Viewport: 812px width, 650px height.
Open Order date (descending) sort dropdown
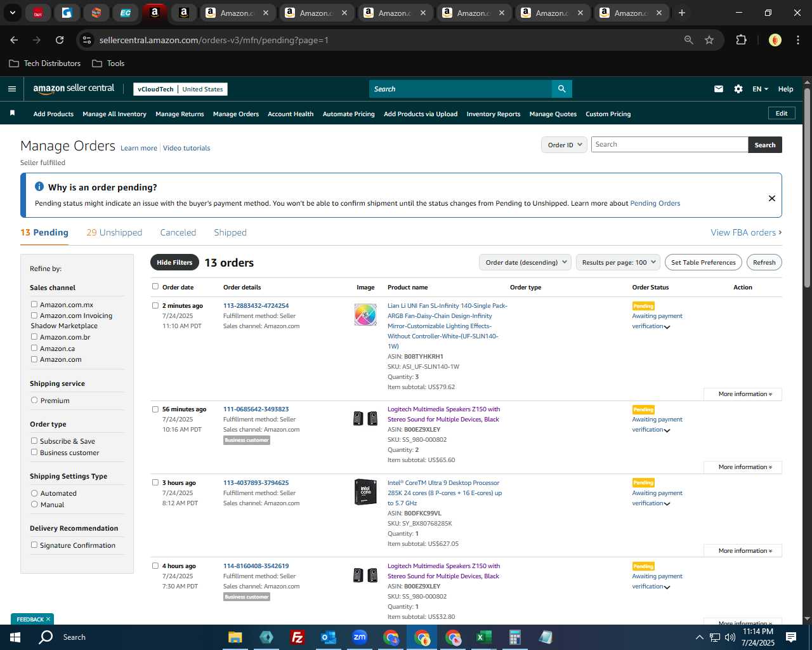tap(525, 262)
